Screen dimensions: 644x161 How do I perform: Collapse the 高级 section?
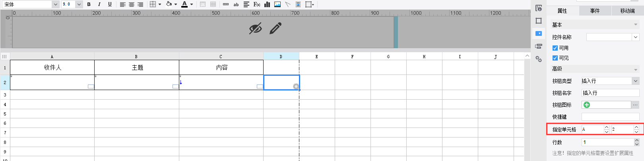636,69
